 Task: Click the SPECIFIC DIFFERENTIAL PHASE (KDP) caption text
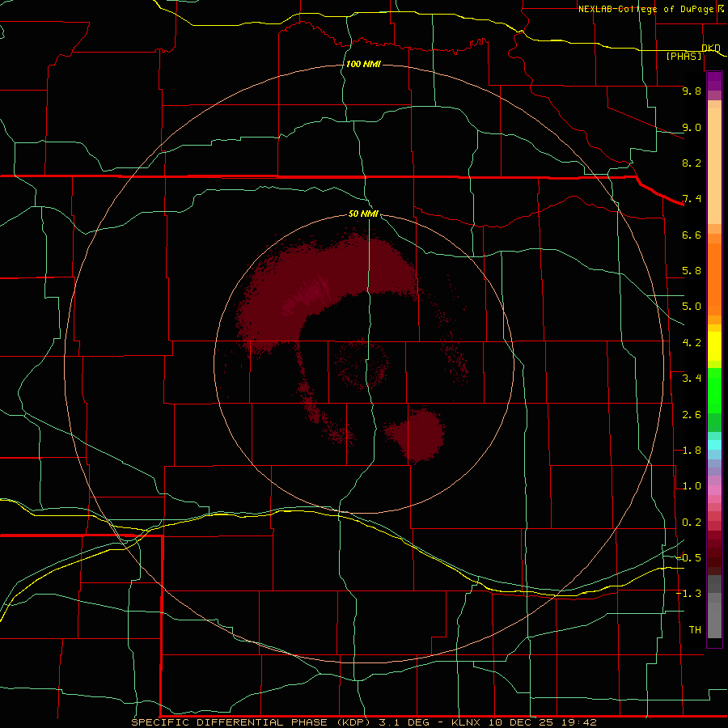[x=250, y=722]
